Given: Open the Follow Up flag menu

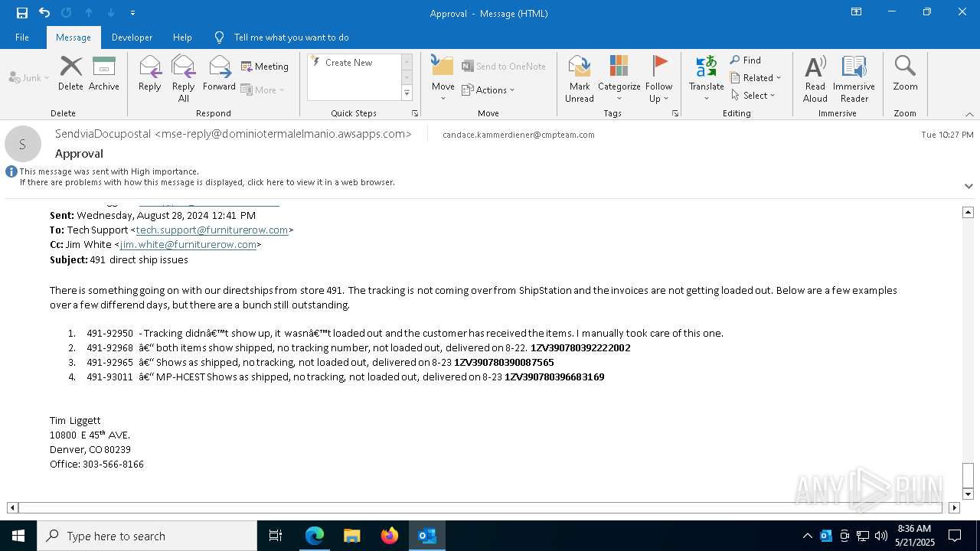Looking at the screenshot, I should 658,78.
